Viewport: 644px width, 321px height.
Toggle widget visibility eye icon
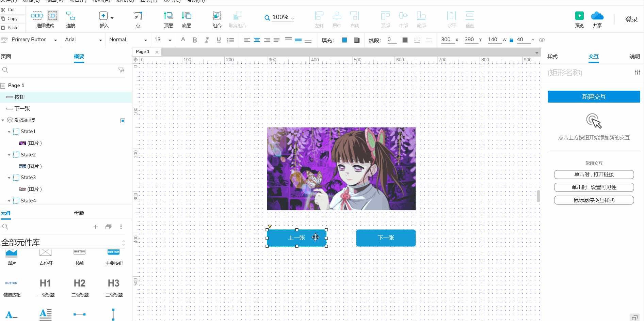(x=542, y=40)
